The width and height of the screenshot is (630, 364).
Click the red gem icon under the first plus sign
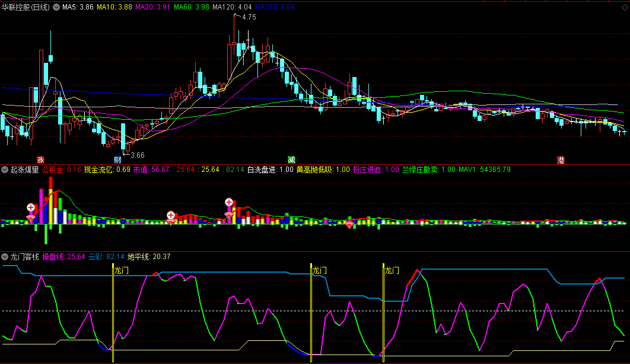point(31,219)
